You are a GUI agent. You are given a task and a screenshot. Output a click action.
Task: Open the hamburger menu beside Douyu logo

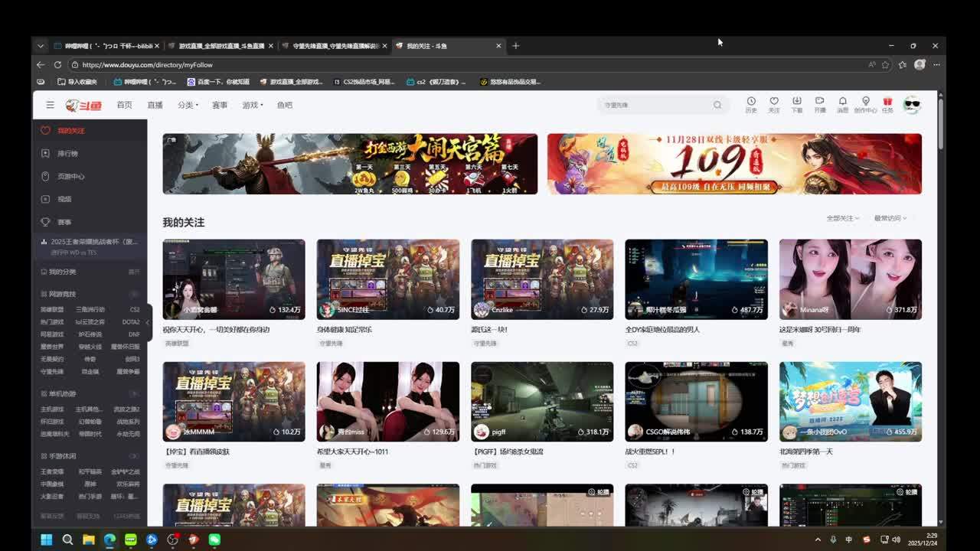(x=50, y=105)
